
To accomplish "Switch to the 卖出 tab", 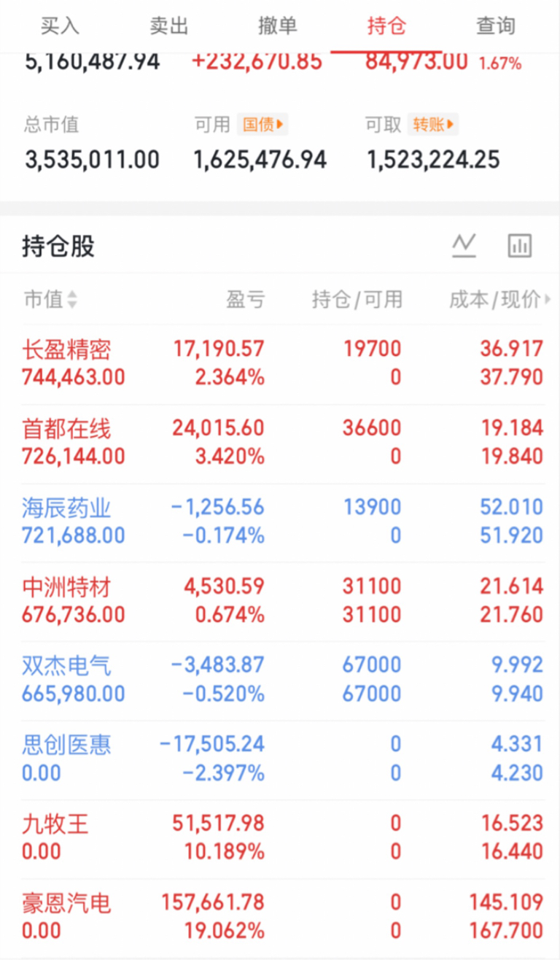I will pos(168,26).
